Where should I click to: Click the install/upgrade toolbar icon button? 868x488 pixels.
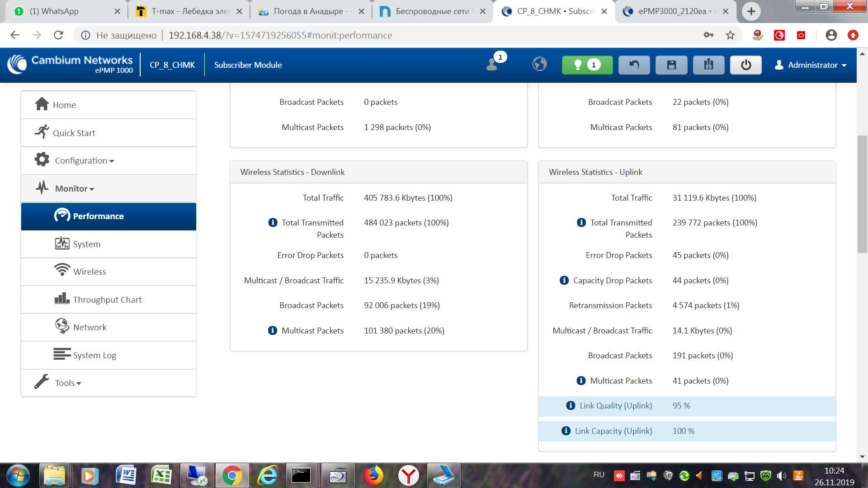point(708,65)
